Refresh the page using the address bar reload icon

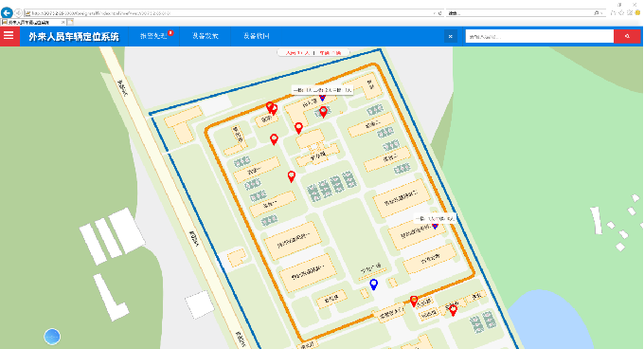[439, 13]
